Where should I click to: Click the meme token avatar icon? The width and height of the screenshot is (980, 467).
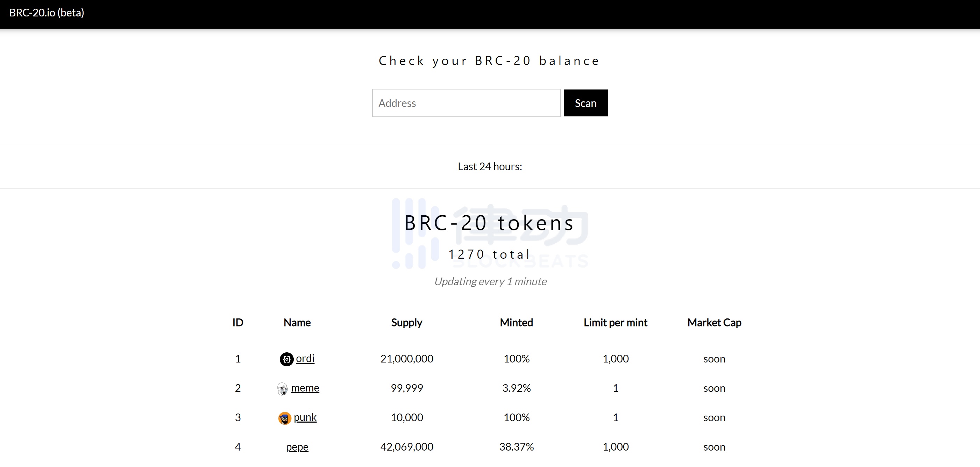coord(282,389)
